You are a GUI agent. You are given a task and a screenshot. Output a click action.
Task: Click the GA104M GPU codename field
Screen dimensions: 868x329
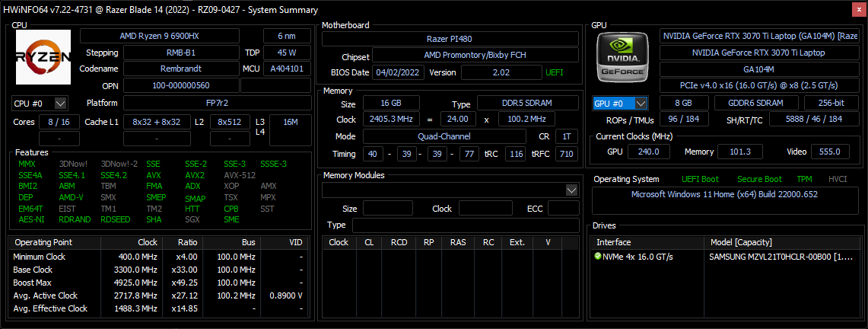point(758,70)
